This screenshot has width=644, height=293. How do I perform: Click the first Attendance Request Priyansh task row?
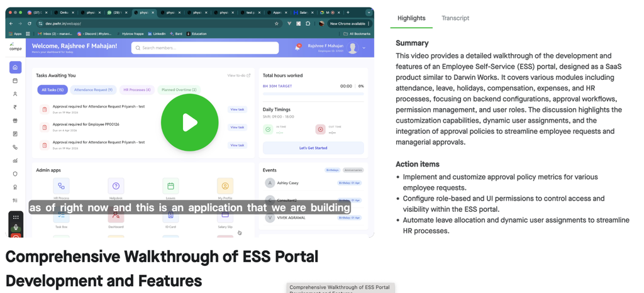pyautogui.click(x=143, y=109)
